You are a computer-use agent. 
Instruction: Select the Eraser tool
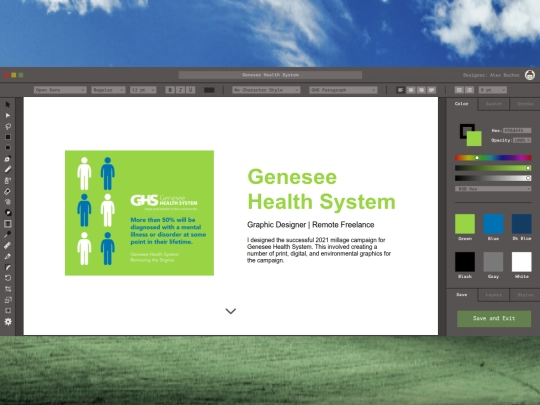8,191
